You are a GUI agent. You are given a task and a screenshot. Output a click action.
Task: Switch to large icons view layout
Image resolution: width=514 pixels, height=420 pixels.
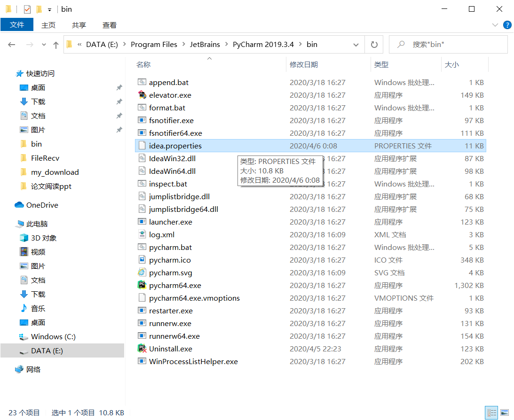[505, 412]
